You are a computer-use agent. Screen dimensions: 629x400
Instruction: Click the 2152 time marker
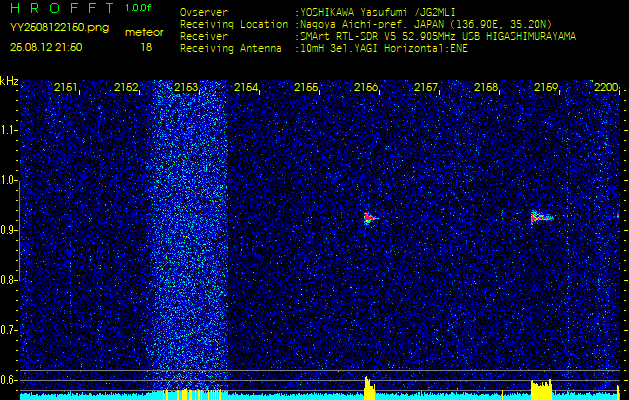[x=126, y=87]
